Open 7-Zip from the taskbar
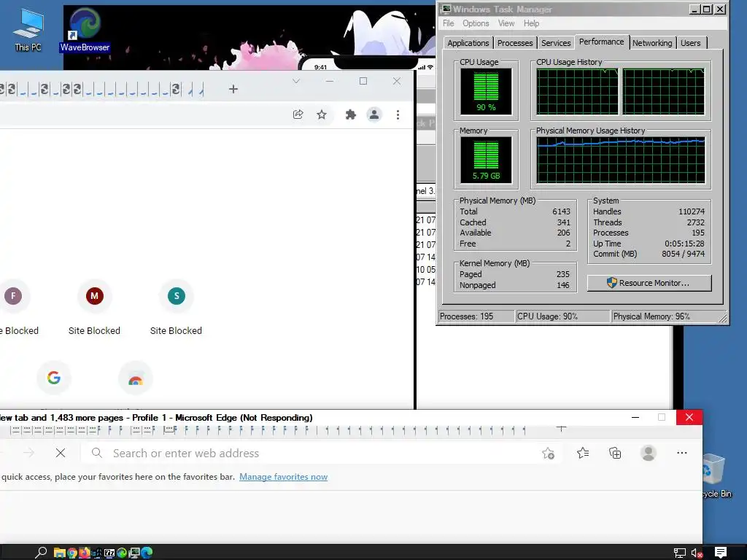 pos(109,553)
